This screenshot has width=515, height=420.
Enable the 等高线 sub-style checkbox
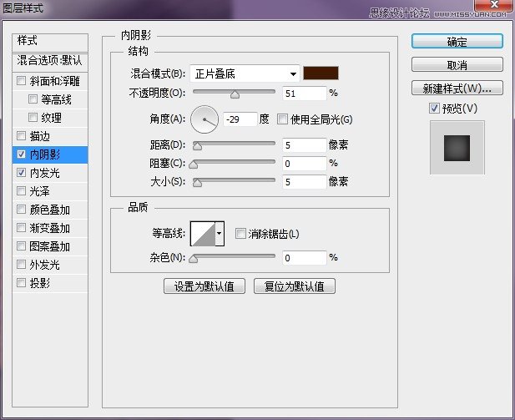click(x=33, y=99)
